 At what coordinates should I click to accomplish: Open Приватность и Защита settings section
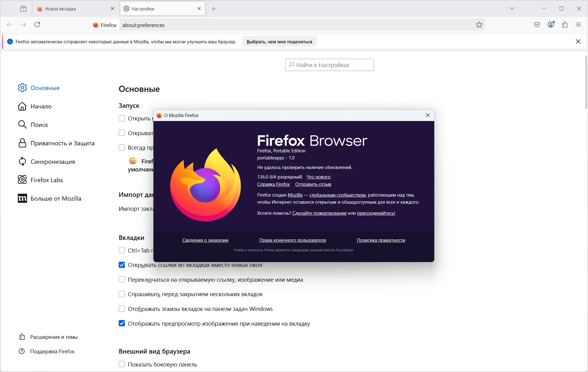click(62, 143)
